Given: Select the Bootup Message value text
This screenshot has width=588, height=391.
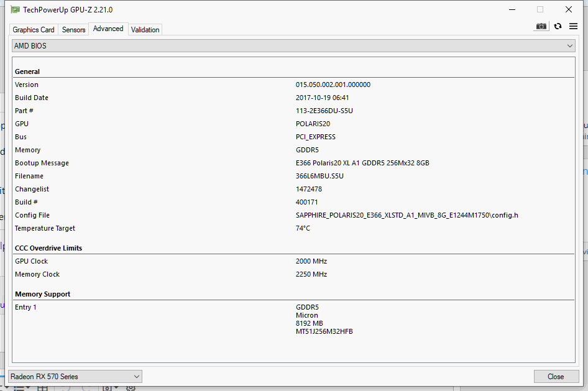Looking at the screenshot, I should (x=362, y=163).
